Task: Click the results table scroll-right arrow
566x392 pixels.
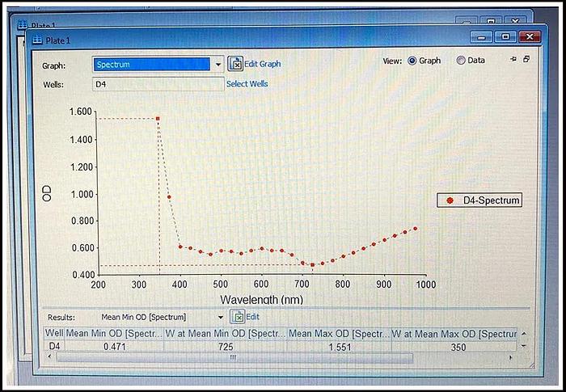Action: (510, 358)
